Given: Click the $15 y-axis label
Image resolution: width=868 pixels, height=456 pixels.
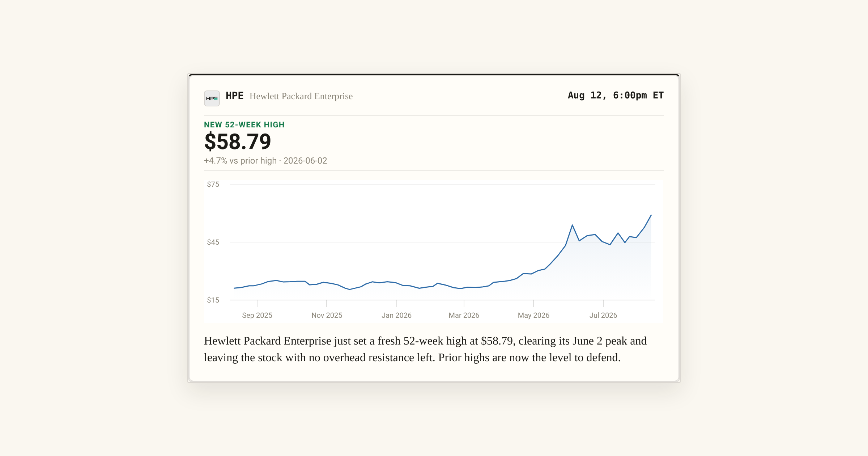Looking at the screenshot, I should [213, 300].
